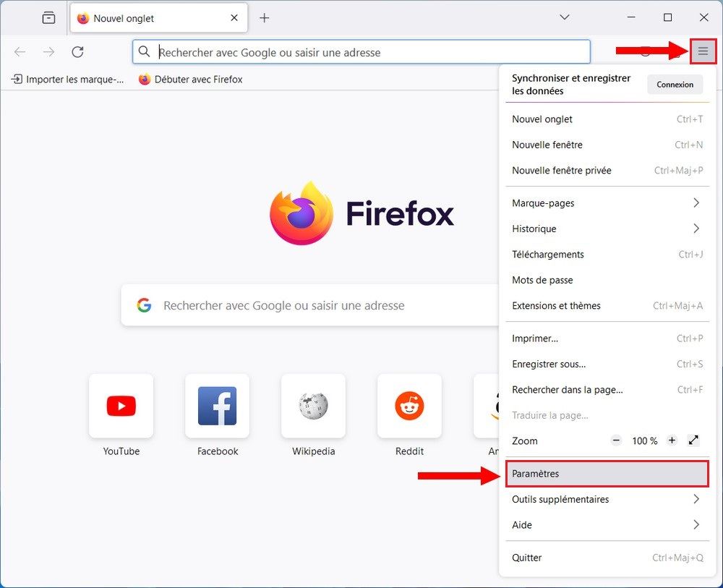723x588 pixels.
Task: Enter fullscreen via the zoom expand icon
Action: (x=693, y=440)
